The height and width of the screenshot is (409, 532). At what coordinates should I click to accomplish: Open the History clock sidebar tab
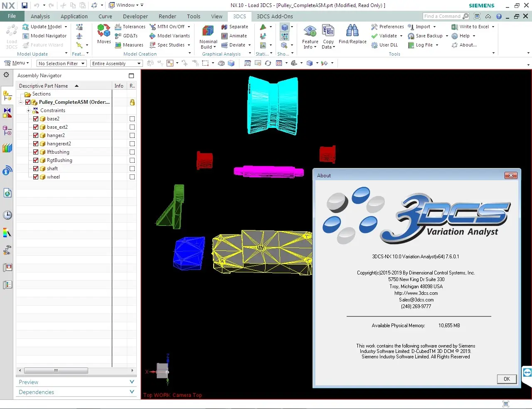7,215
